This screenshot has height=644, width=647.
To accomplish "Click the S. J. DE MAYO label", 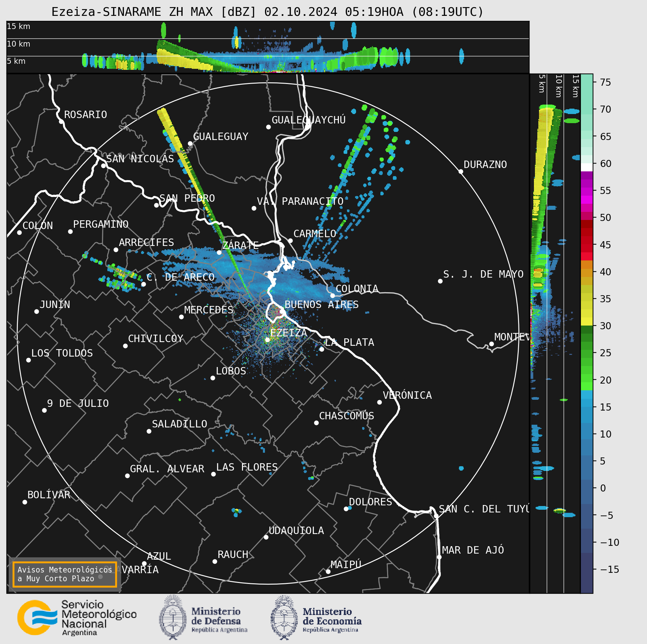I will (483, 274).
